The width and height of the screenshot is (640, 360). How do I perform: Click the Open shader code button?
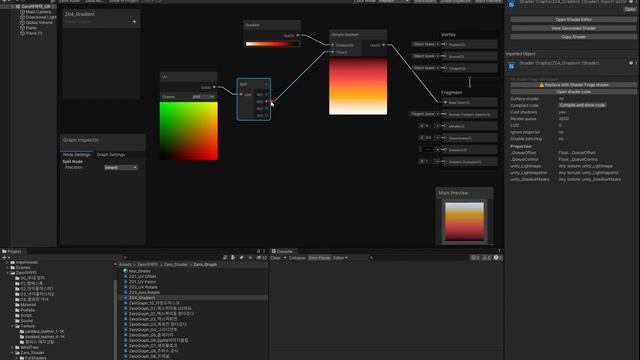[x=573, y=92]
